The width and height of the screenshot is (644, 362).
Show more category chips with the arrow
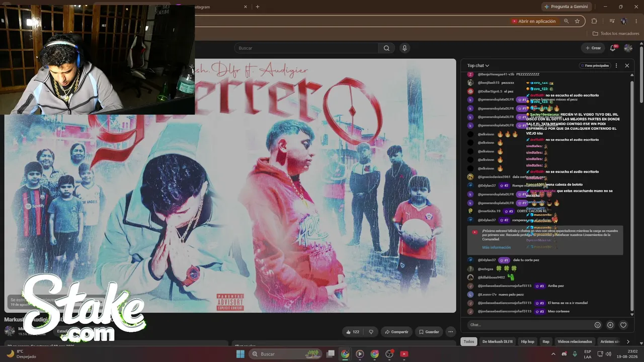(x=628, y=341)
